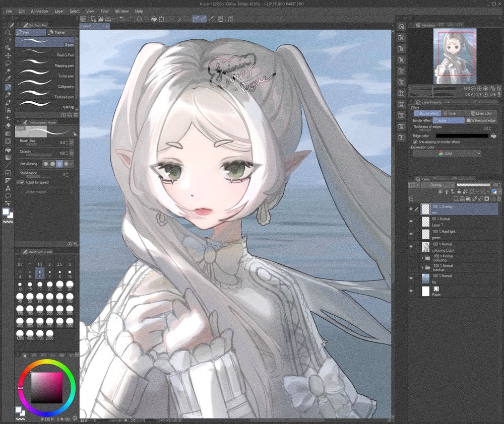Click the Clear icon in the command bar
The height and width of the screenshot is (424, 504).
(139, 19)
